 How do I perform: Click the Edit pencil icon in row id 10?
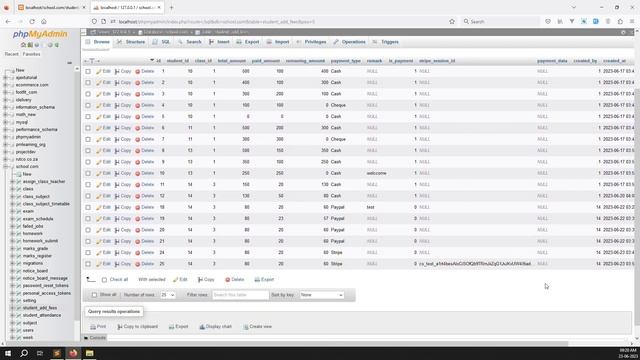pyautogui.click(x=99, y=173)
